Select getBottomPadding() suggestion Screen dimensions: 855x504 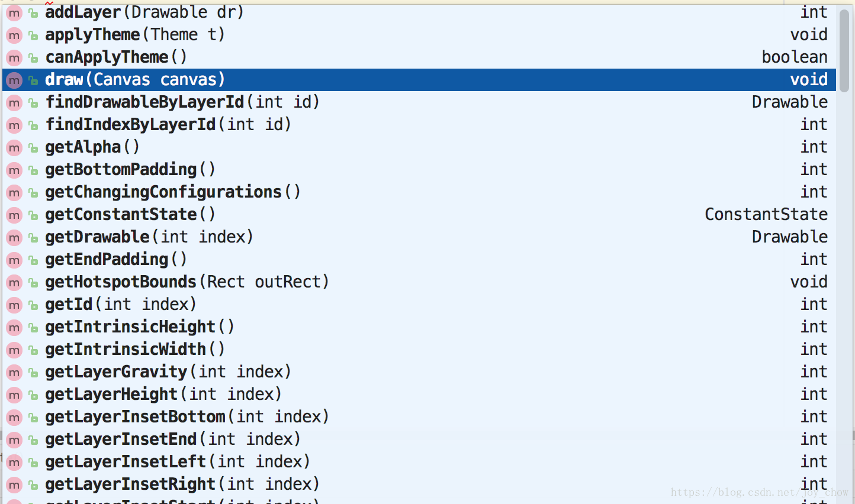pos(419,170)
